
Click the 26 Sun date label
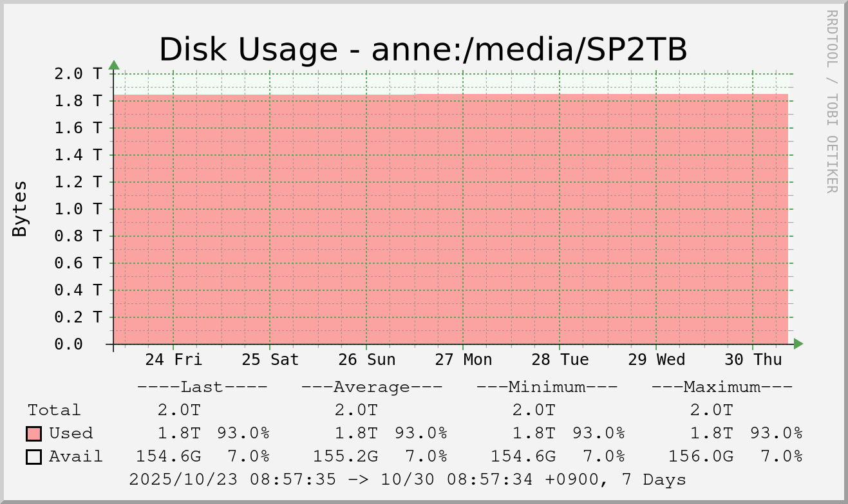point(367,359)
